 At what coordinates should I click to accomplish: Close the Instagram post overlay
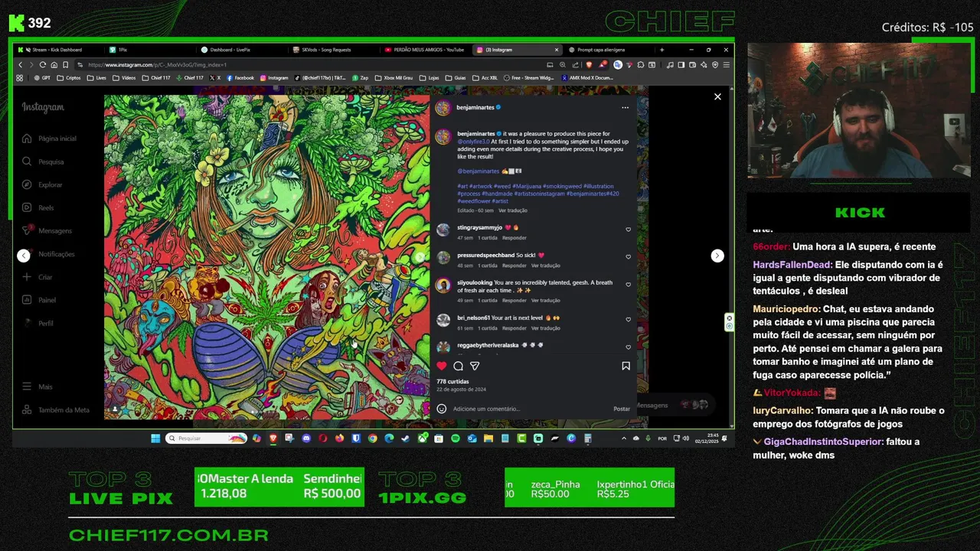click(x=717, y=96)
